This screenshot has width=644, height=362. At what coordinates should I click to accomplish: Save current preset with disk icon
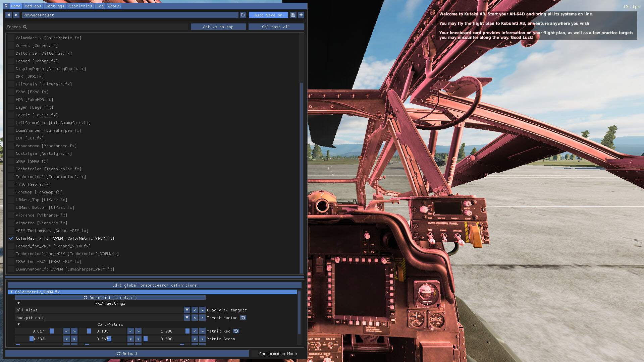(293, 15)
